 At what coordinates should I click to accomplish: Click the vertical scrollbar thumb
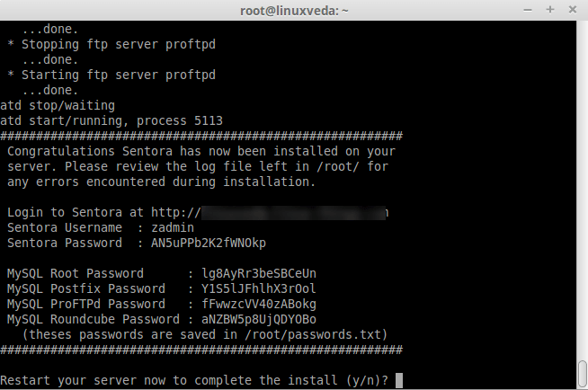[x=582, y=372]
